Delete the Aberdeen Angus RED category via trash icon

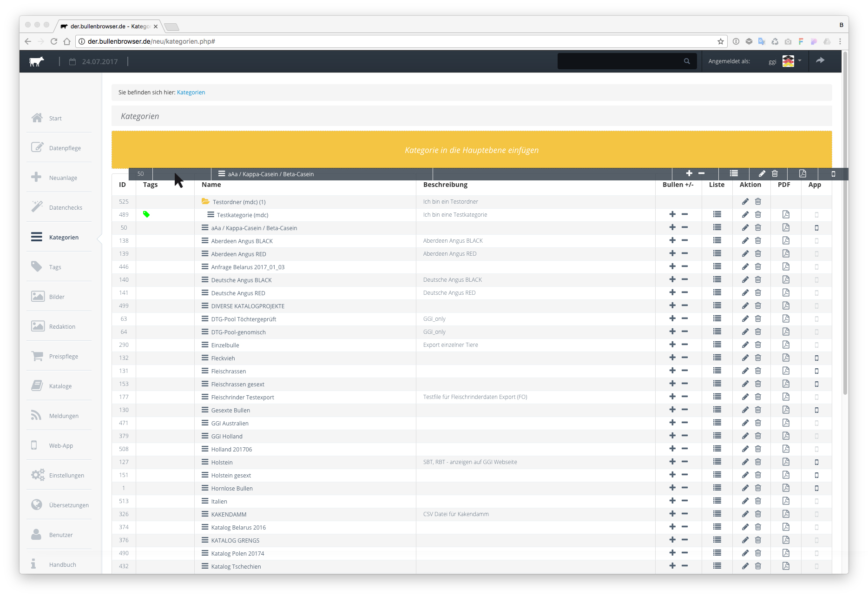(758, 253)
